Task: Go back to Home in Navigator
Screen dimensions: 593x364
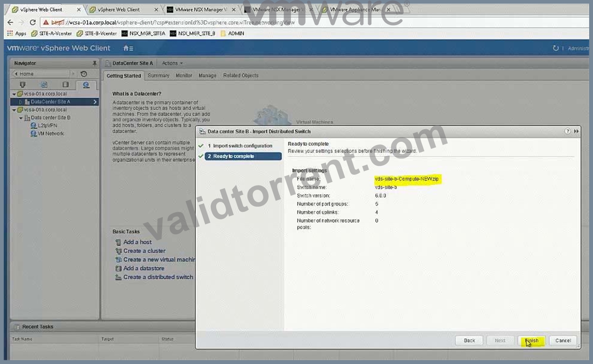Action: [43, 74]
